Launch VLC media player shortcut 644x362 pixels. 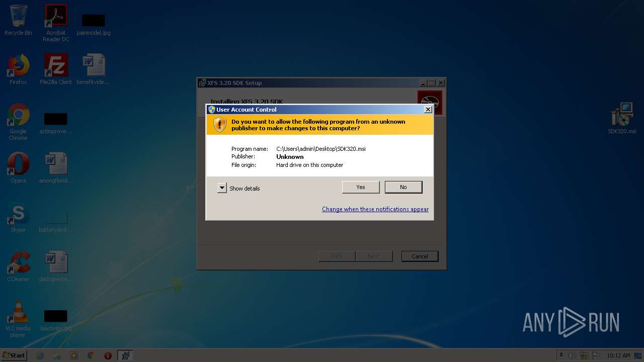(18, 319)
